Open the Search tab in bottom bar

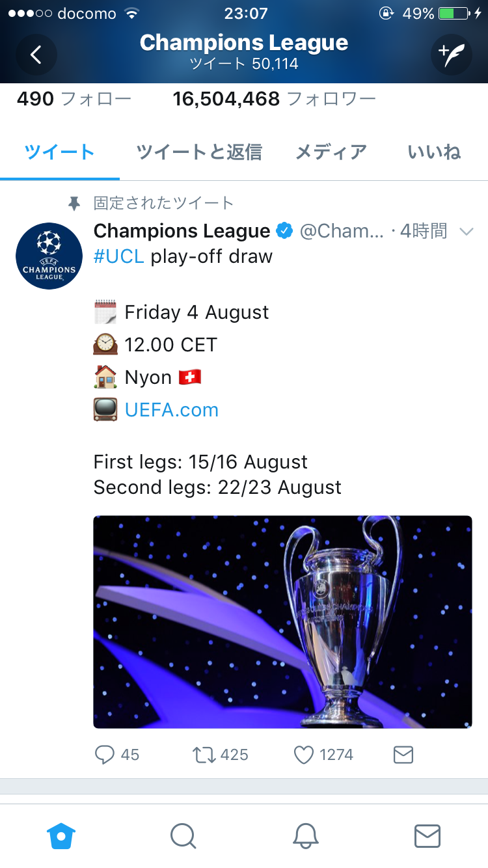[183, 836]
